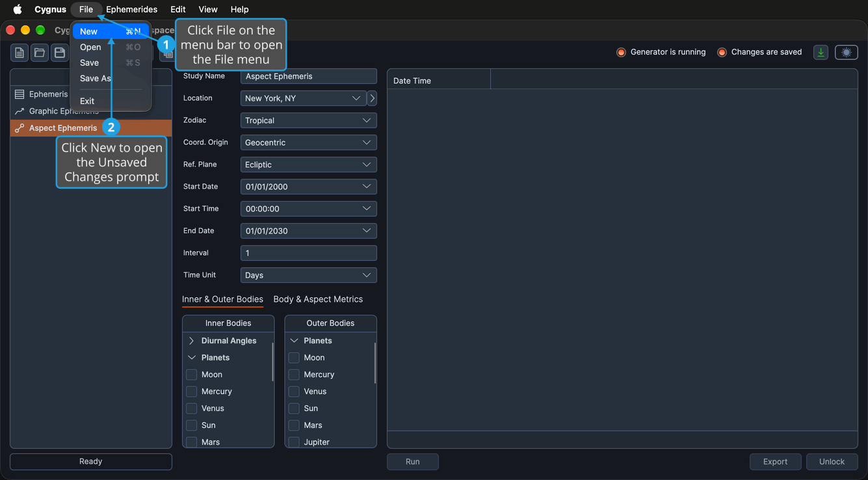
Task: Check Sun in Inner Bodies
Action: click(192, 425)
